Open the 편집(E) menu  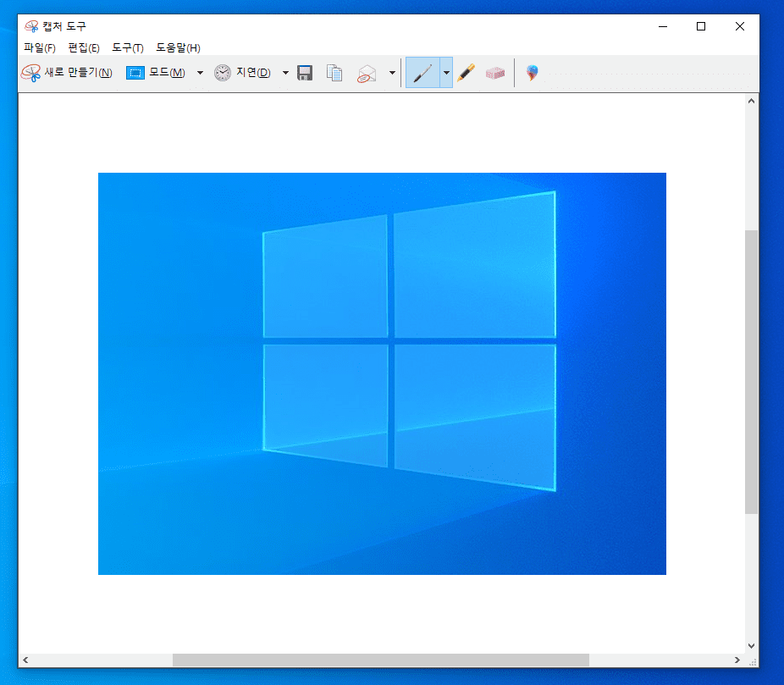coord(84,47)
